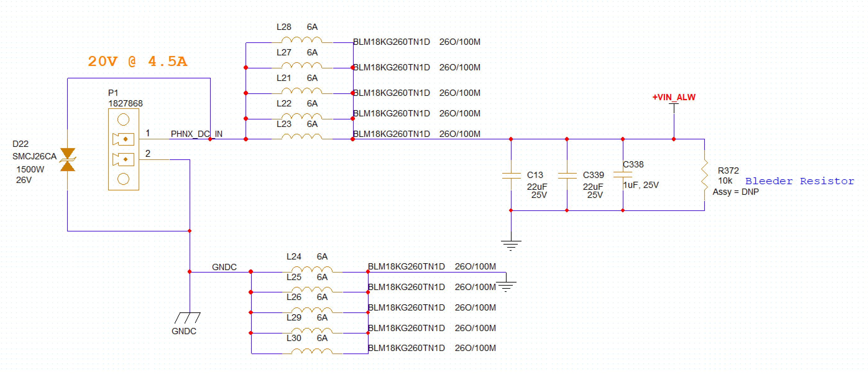868x374 pixels.
Task: Click the BLM18KG260TN1D value beside L28
Action: (x=392, y=42)
